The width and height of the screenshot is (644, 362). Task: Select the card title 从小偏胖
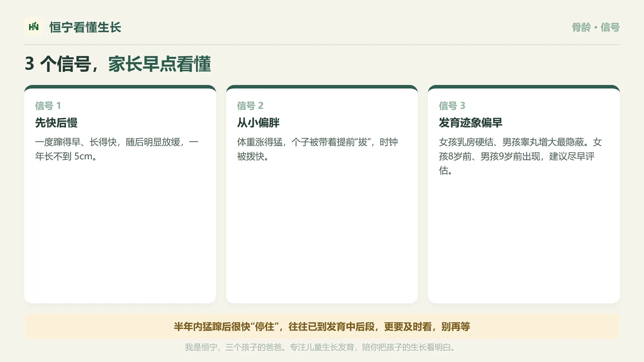258,123
